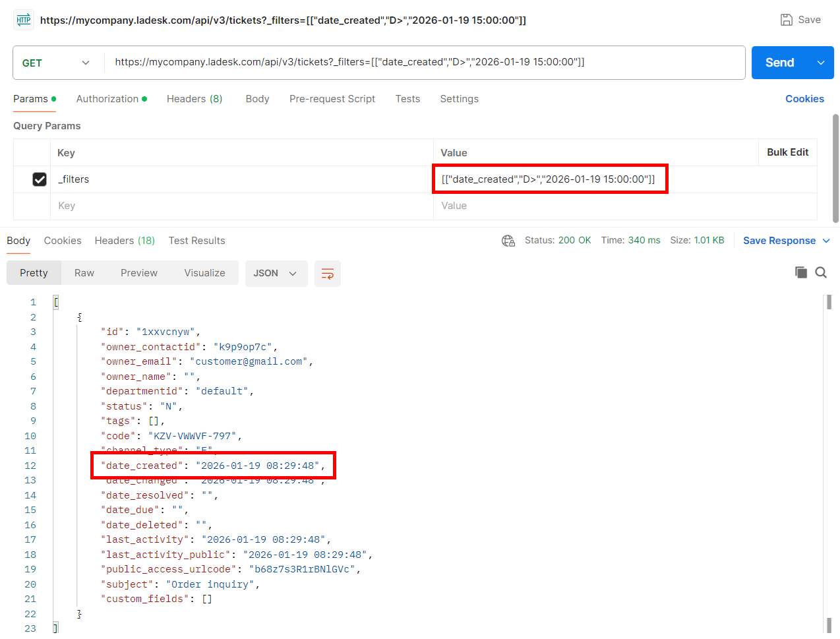Expand the Save Response chevron menu
This screenshot has width=840, height=639.
826,241
